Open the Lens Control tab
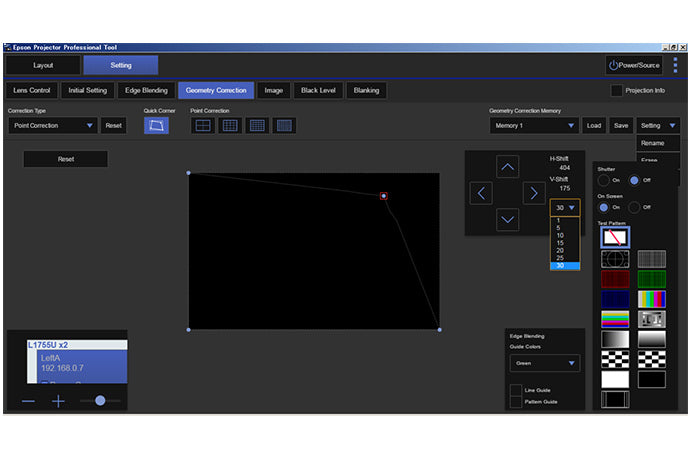Screen dimensions: 690x460 [32, 90]
